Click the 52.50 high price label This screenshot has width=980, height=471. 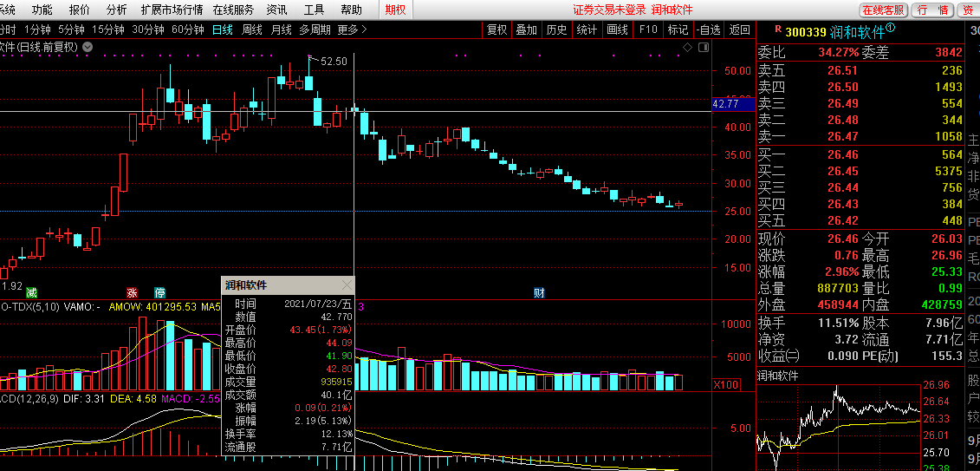tap(333, 62)
